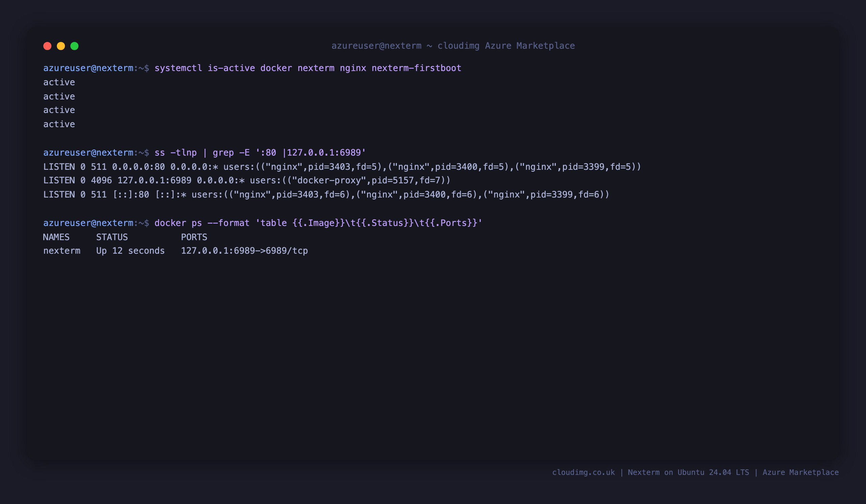Click the 'LISTEN 0 511 [::]:80' output line
866x504 pixels.
point(326,195)
